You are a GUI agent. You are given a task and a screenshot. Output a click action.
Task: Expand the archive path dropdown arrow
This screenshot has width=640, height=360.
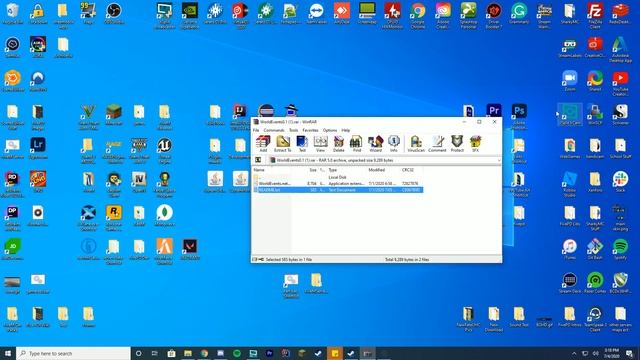[x=498, y=160]
